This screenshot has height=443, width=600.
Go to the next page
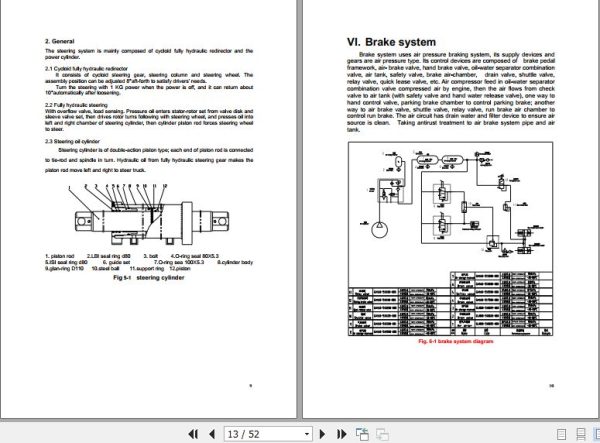coord(322,434)
